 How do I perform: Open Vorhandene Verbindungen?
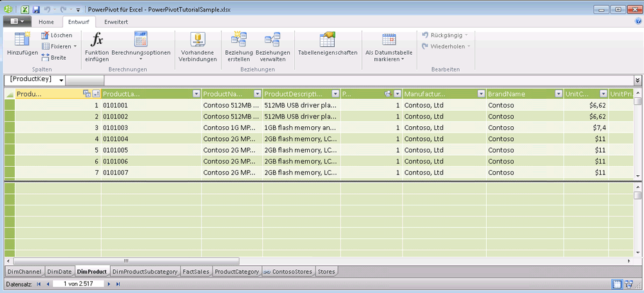click(x=198, y=39)
